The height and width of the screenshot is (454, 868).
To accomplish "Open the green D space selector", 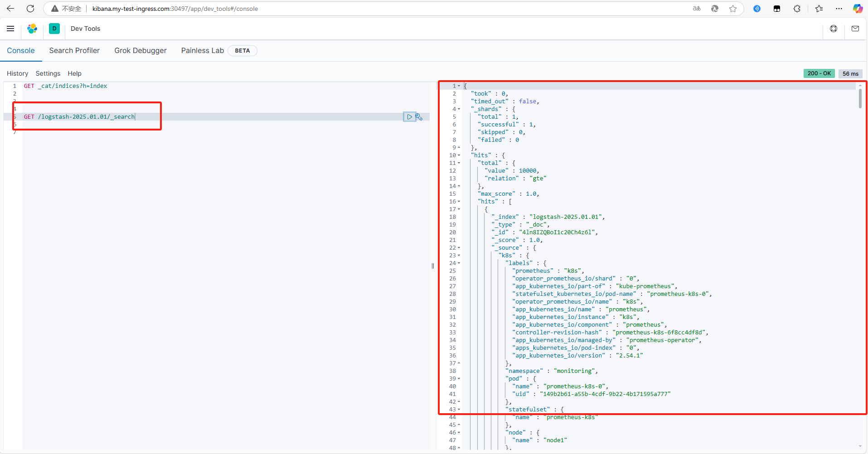I will coord(54,29).
